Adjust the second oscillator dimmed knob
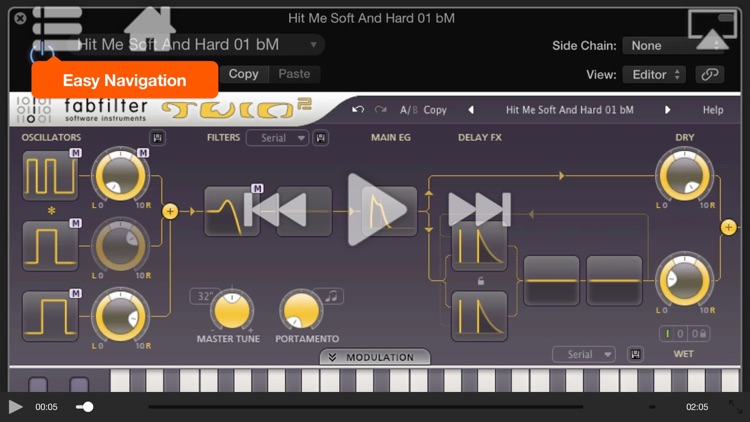This screenshot has height=422, width=750. [x=121, y=246]
